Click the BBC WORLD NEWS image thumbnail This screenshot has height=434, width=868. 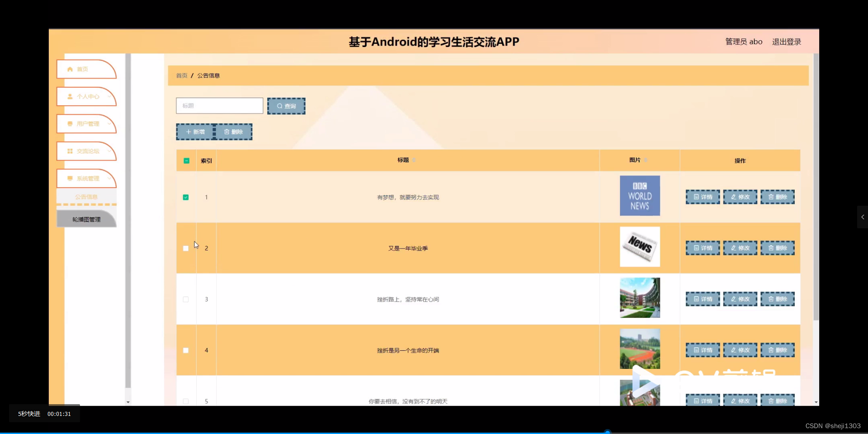click(x=639, y=195)
